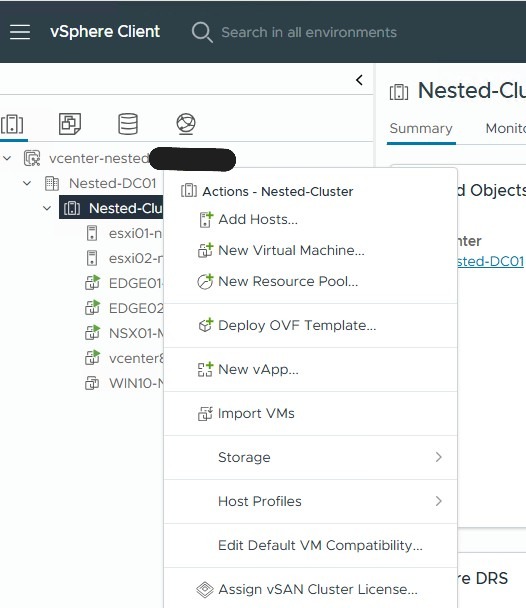Click the Nested-Clu object header title
The image size is (526, 608).
click(x=472, y=91)
